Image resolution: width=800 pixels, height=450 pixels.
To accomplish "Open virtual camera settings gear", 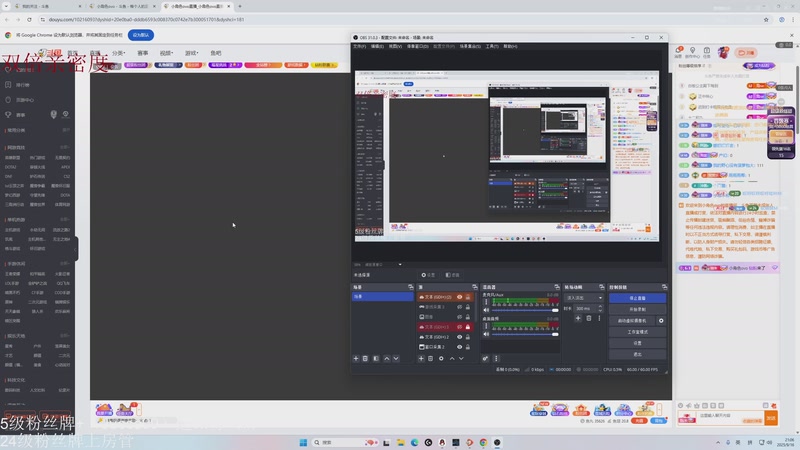I will (661, 321).
